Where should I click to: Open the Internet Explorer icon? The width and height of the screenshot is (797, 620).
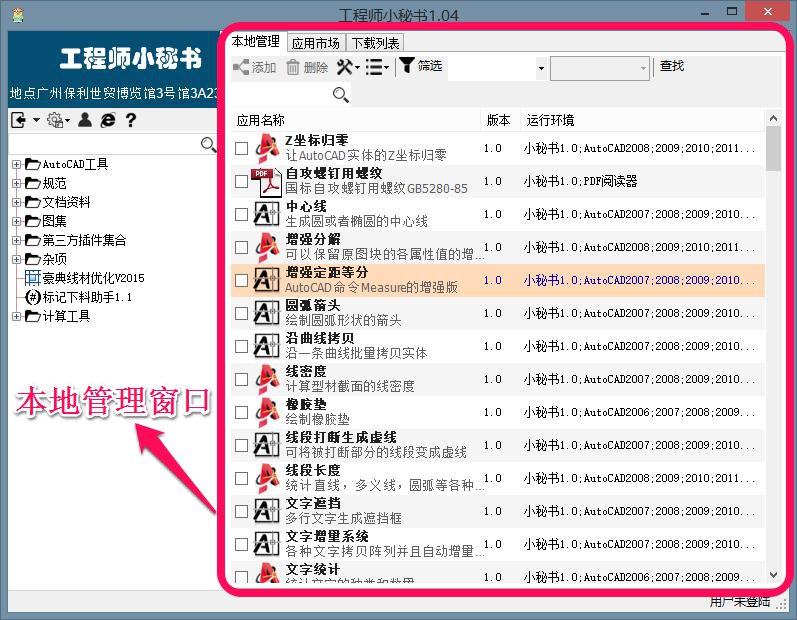pos(108,120)
